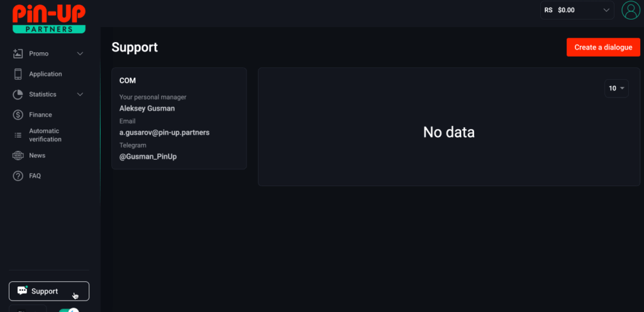This screenshot has height=312, width=644.
Task: Click the FAQ question mark icon
Action: (x=18, y=176)
